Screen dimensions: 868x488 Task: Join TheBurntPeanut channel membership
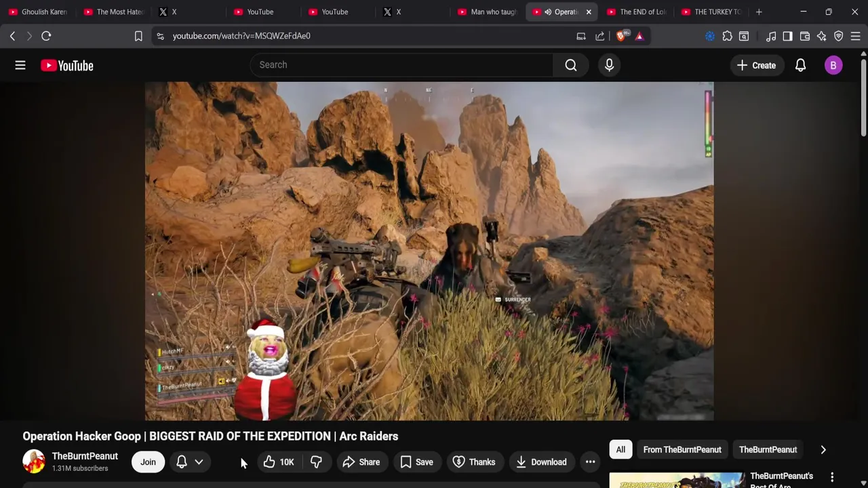tap(148, 462)
